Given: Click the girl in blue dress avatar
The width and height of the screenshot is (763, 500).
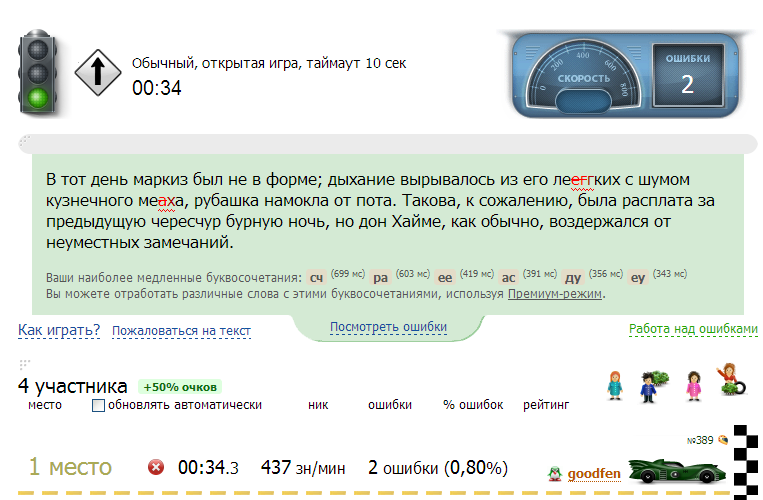Looking at the screenshot, I should pyautogui.click(x=615, y=386).
